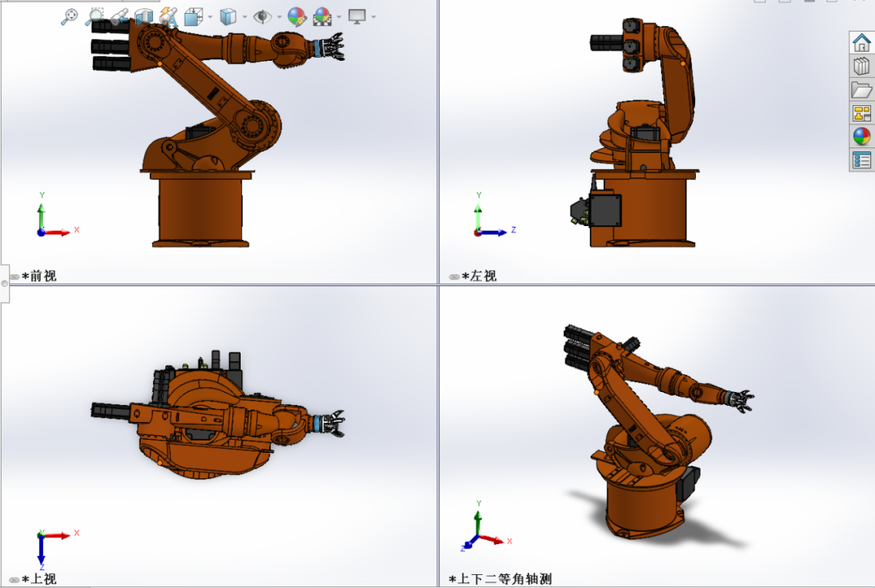Click the coordinate triad in dimetric view
This screenshot has width=875, height=588.
coord(485,526)
